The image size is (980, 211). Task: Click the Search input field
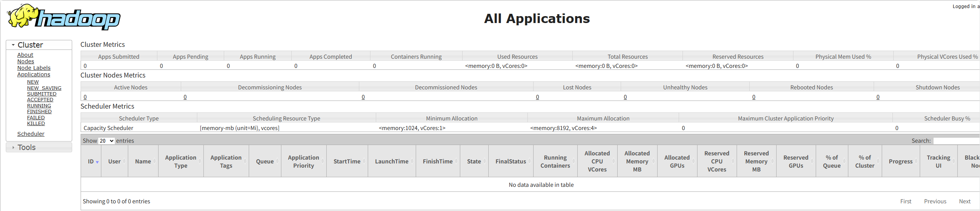[956, 141]
